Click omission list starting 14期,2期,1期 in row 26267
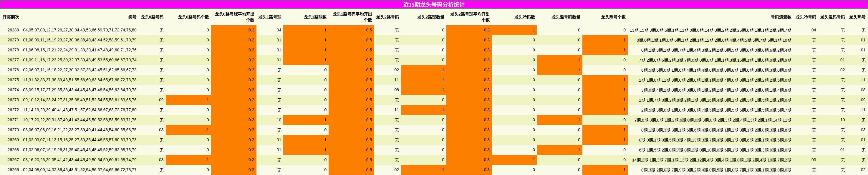Viewport: 868px width, 175px height. tap(712, 160)
